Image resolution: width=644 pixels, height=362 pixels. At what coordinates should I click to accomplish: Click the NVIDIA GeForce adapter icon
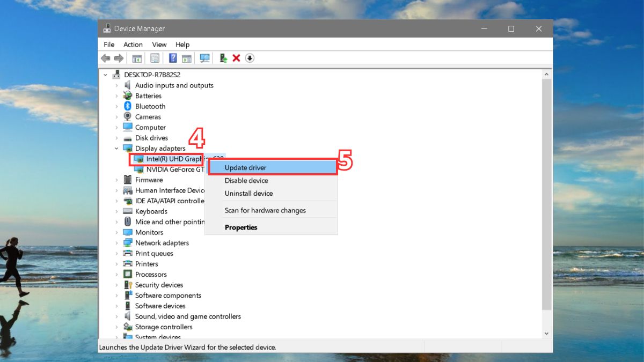[139, 169]
